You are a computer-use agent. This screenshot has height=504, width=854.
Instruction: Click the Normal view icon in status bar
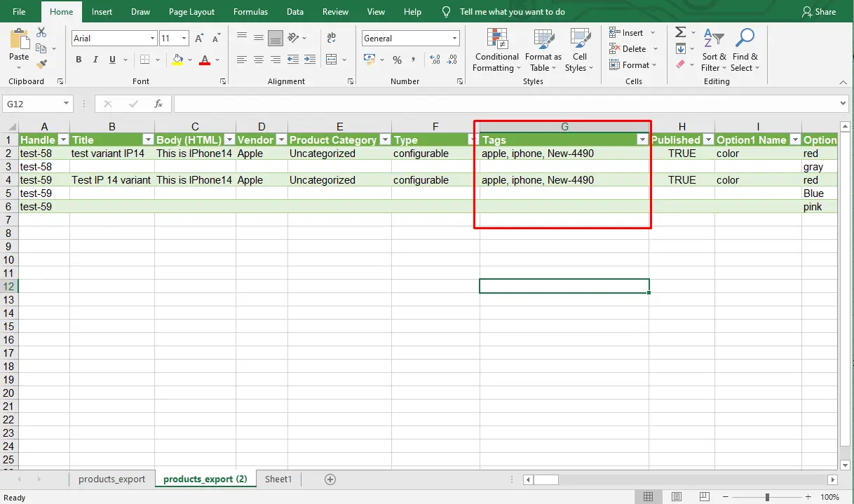click(x=649, y=496)
